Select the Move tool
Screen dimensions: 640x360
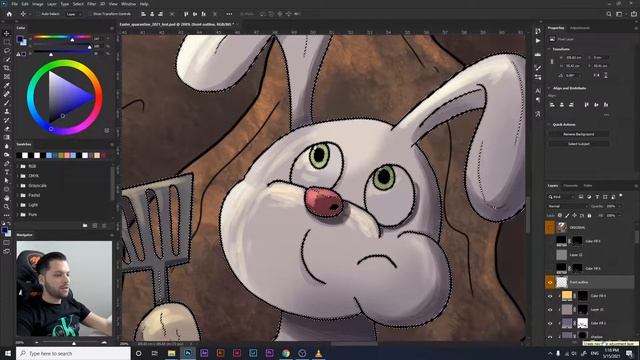pos(7,33)
